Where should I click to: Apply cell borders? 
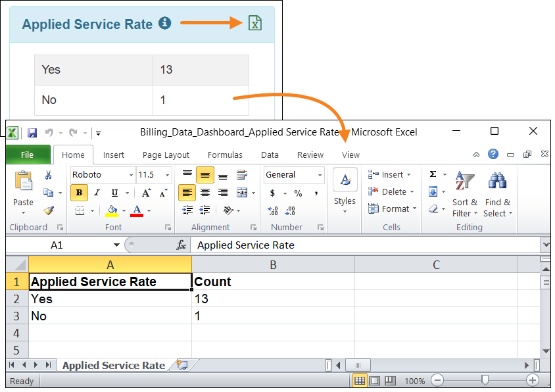[x=80, y=210]
